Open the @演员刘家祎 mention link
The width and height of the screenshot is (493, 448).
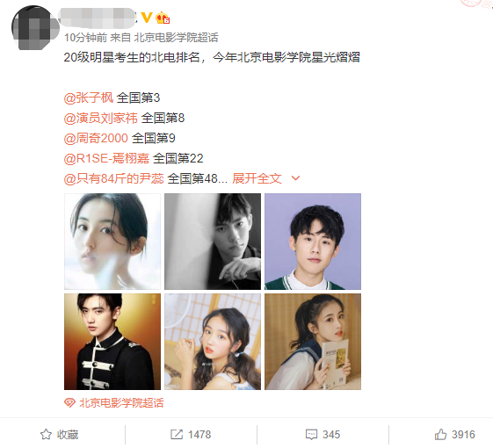100,118
